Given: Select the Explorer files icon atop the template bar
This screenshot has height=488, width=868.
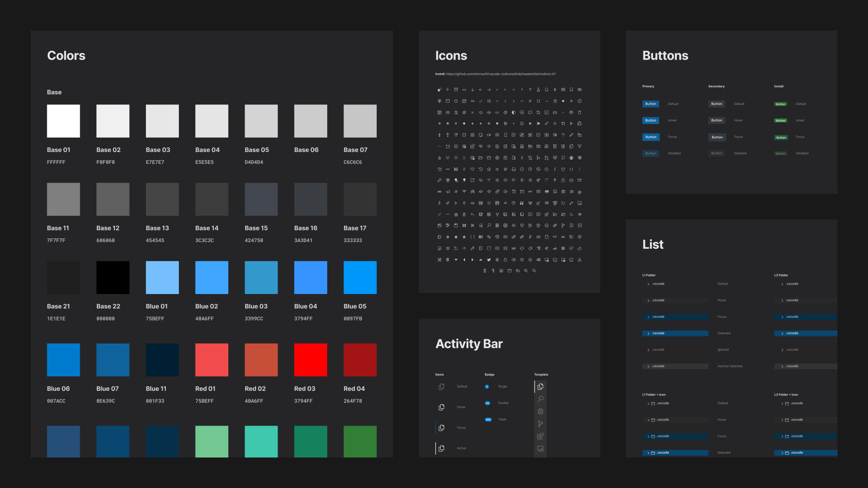Looking at the screenshot, I should click(x=540, y=386).
